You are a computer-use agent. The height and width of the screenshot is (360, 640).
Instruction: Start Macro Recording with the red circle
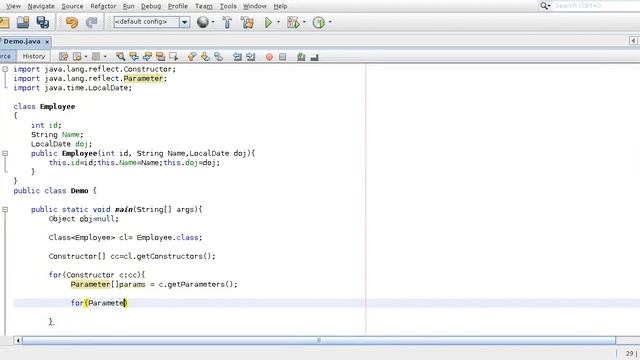[269, 57]
